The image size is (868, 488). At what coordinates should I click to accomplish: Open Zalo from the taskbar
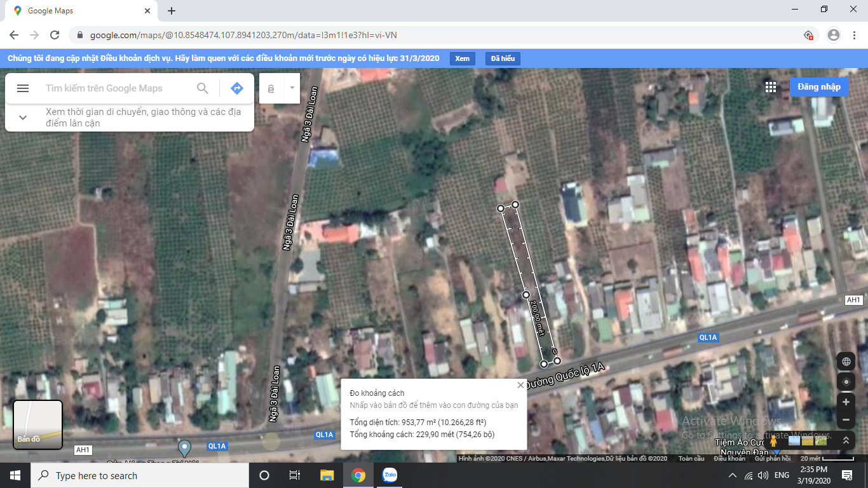click(x=390, y=475)
